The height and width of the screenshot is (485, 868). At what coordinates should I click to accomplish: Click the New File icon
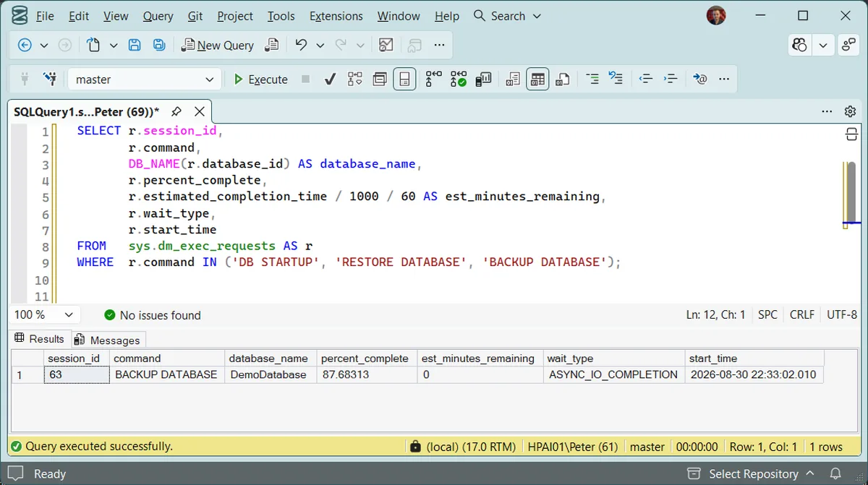pyautogui.click(x=93, y=45)
